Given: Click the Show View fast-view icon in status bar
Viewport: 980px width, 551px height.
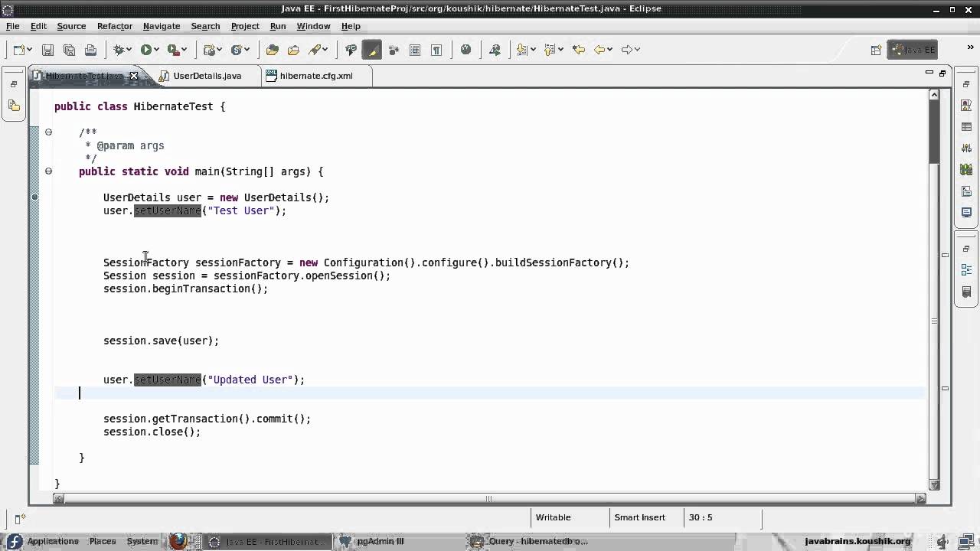Looking at the screenshot, I should point(20,519).
